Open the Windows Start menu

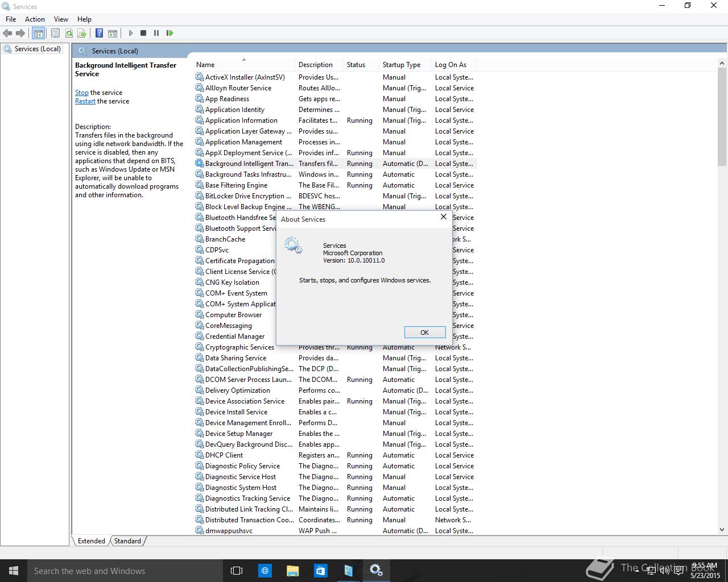14,571
